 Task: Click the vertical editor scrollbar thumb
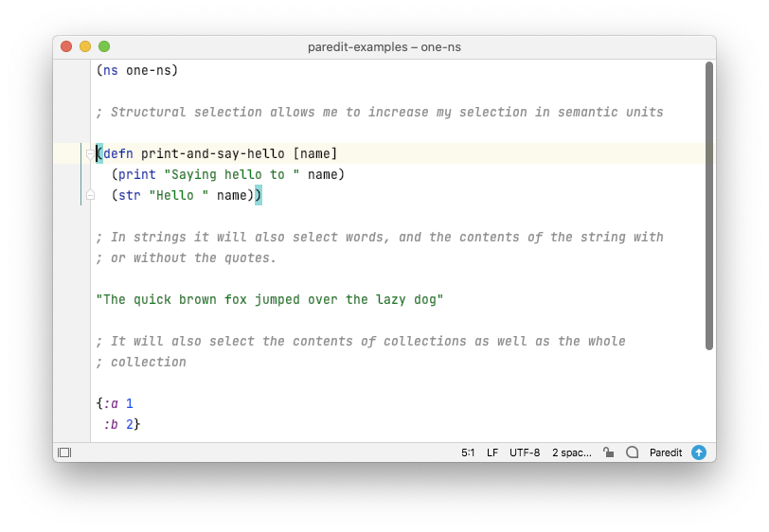tap(708, 206)
